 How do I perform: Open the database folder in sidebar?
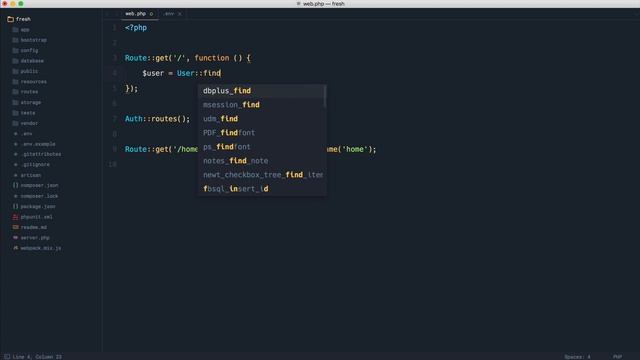[32, 61]
